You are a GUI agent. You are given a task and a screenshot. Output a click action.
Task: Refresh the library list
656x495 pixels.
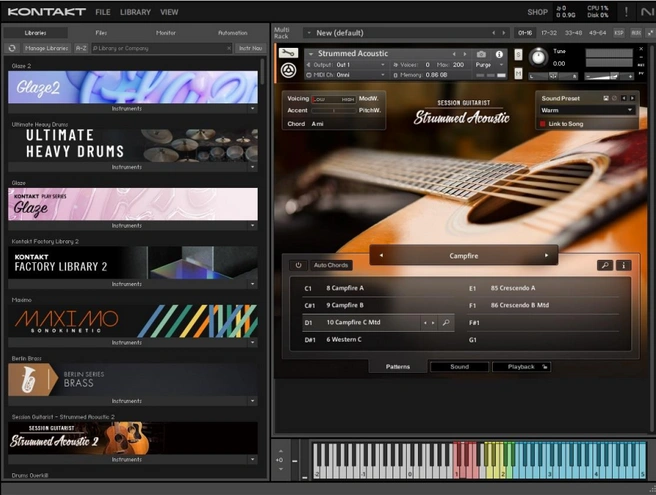(x=12, y=49)
